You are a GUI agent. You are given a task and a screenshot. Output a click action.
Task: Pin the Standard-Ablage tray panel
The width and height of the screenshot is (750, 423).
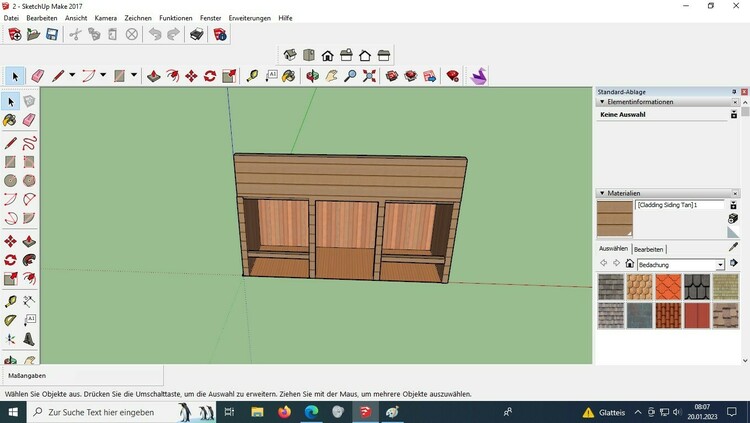click(x=734, y=91)
